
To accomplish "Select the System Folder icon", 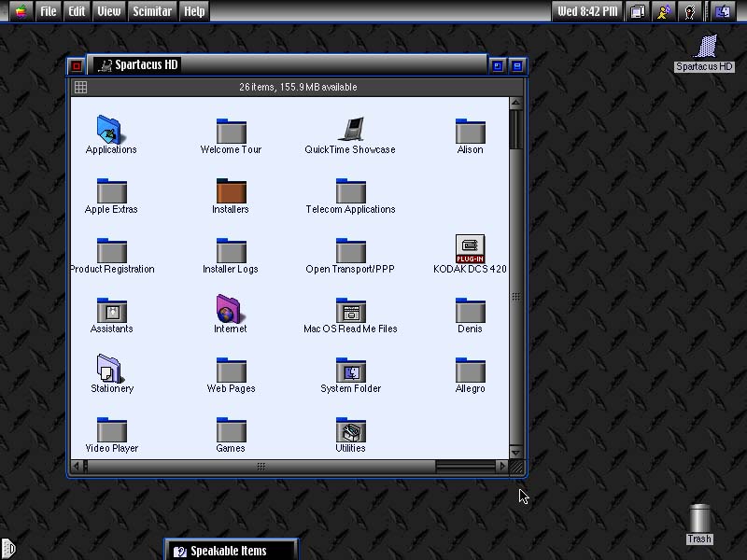I will [x=351, y=370].
